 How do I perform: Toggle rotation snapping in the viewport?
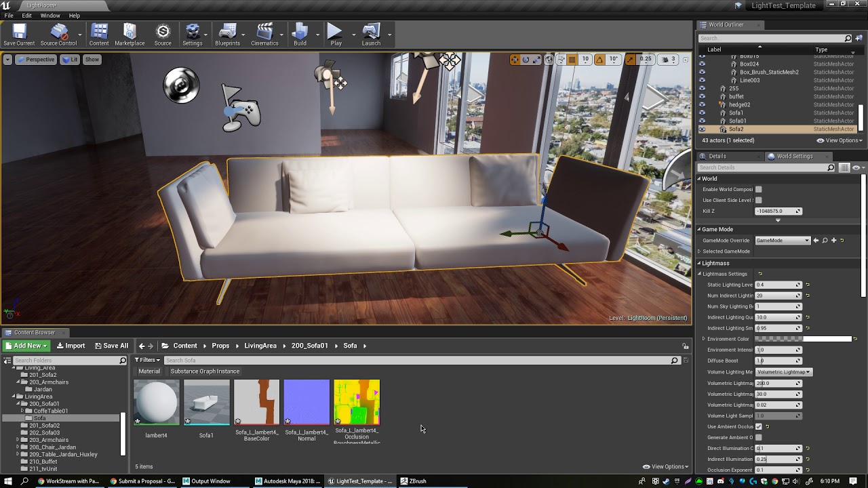tap(599, 60)
